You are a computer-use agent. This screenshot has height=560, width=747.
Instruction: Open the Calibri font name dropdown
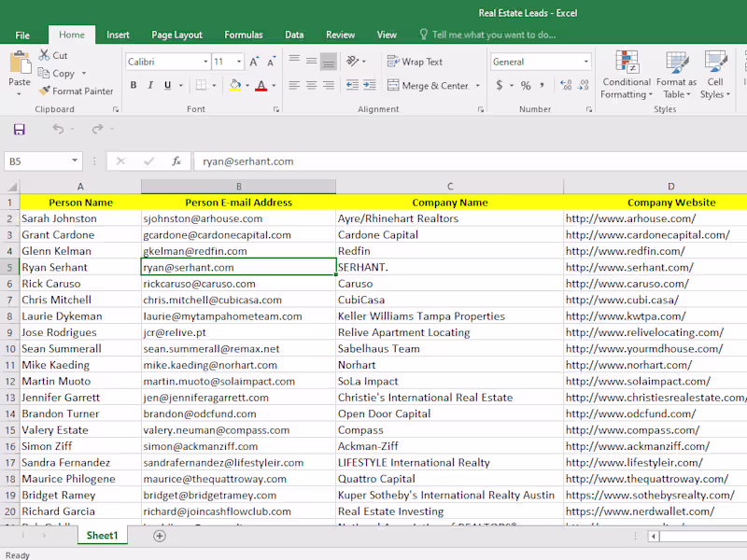(x=205, y=62)
